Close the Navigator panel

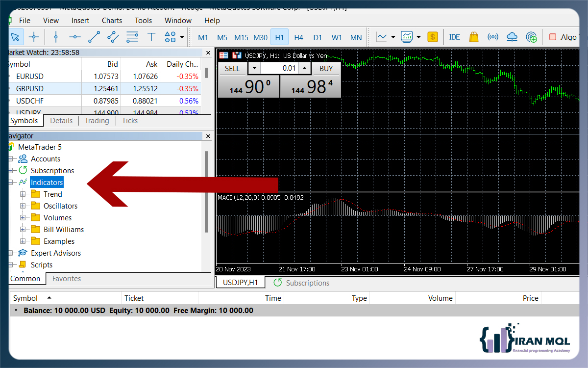[208, 136]
